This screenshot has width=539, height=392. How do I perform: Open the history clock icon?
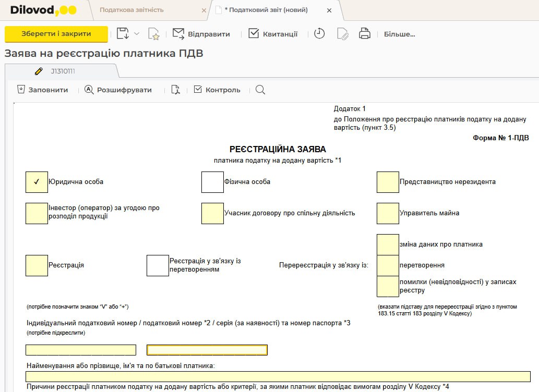point(319,34)
